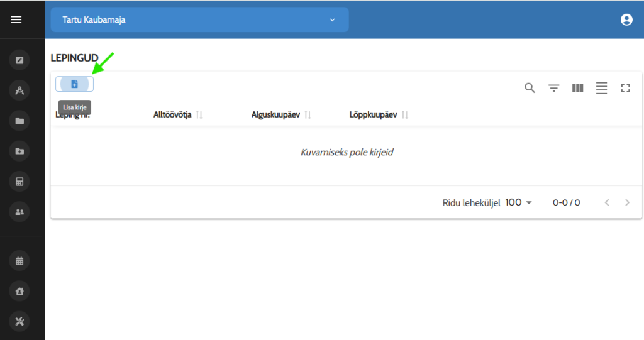Click the Kuvamiseks pole kirjeid message
This screenshot has width=644, height=340.
point(347,152)
